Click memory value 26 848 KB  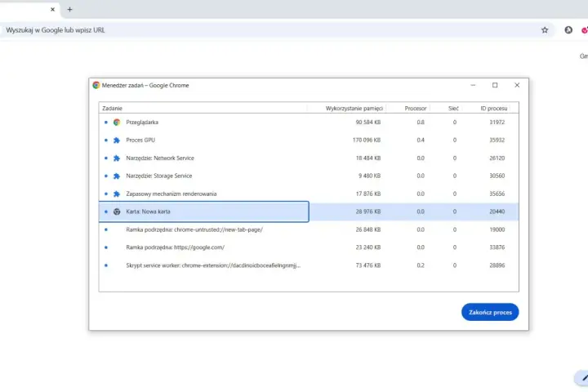point(367,229)
